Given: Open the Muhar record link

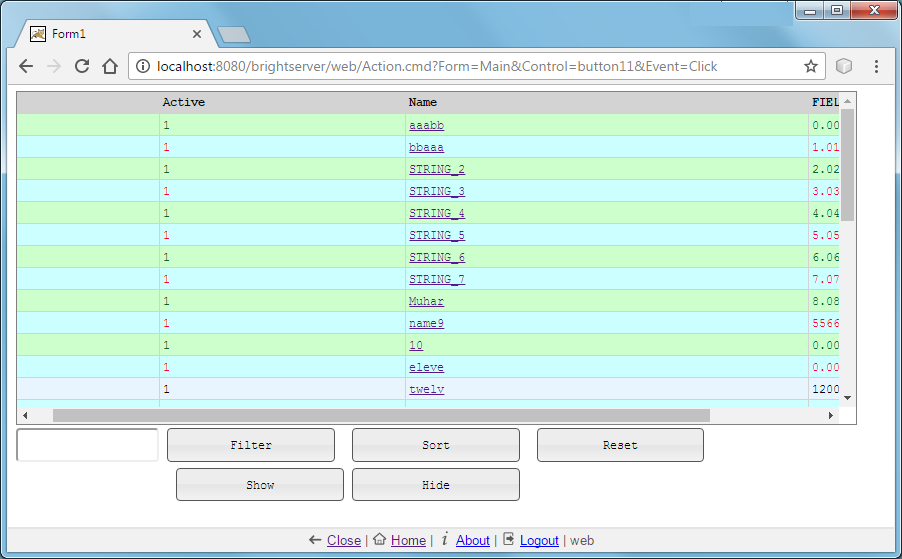Looking at the screenshot, I should click(426, 302).
